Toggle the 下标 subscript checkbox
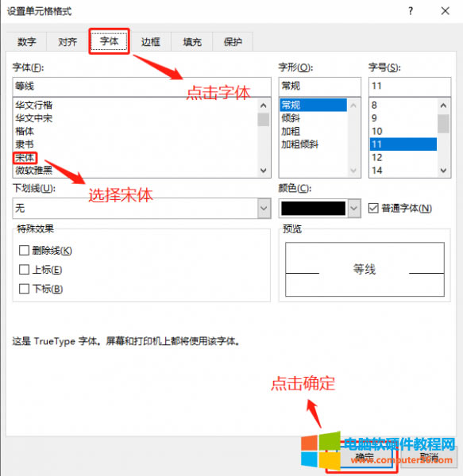 tap(24, 289)
